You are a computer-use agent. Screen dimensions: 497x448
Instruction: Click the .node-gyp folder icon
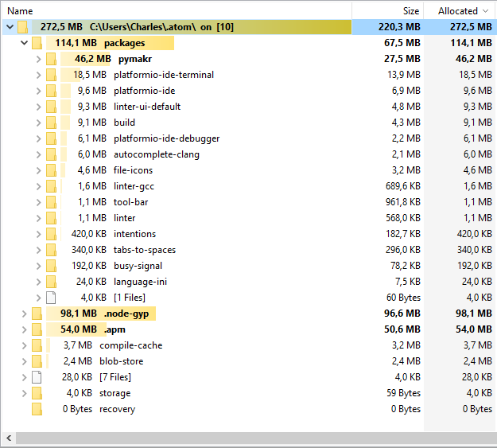[x=37, y=314]
